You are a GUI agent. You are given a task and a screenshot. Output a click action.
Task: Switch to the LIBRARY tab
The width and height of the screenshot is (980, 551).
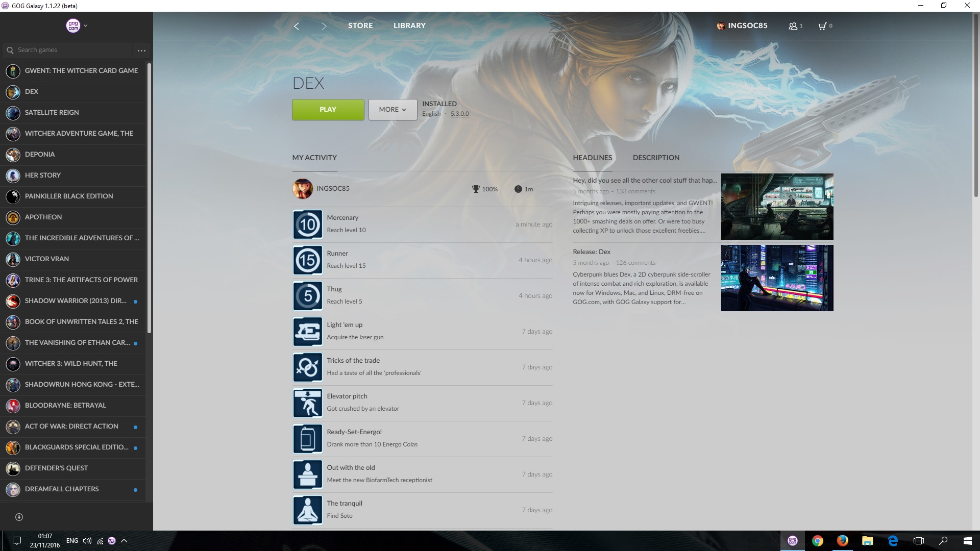(409, 26)
